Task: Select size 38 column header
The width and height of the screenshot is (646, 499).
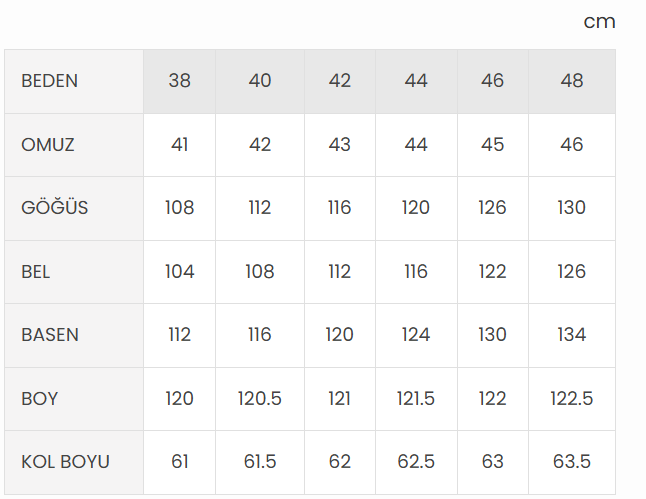Action: [x=180, y=81]
